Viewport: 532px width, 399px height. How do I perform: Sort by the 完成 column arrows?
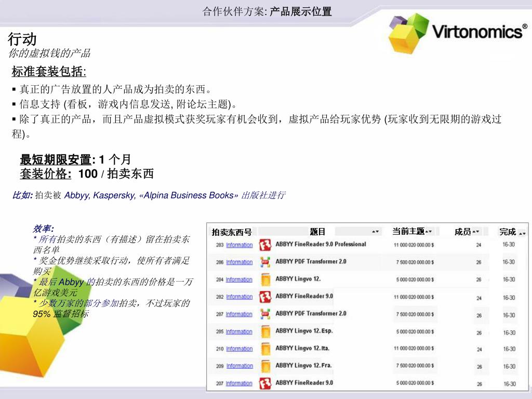[x=522, y=233]
